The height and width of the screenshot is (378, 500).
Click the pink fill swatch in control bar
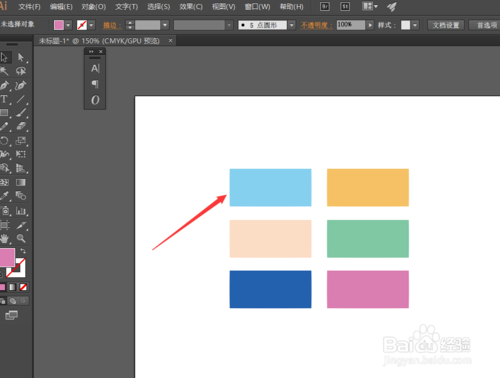click(59, 25)
